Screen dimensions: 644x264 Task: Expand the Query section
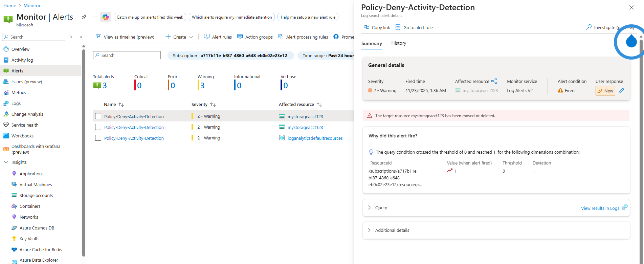(x=369, y=207)
